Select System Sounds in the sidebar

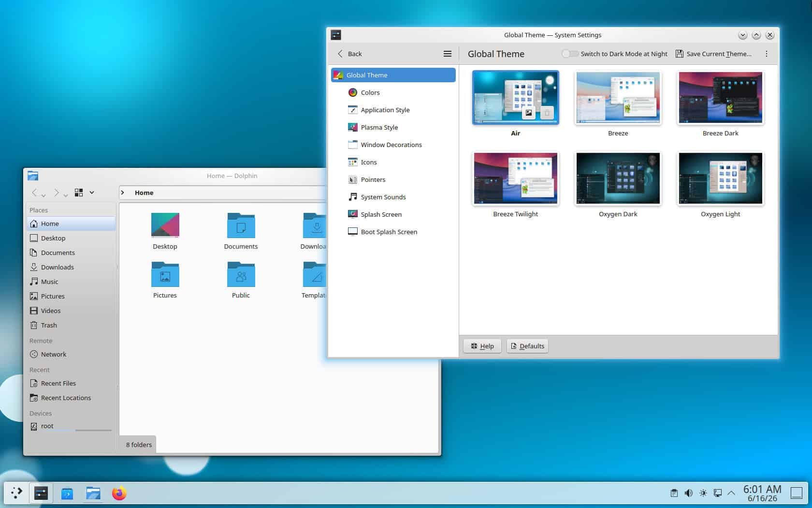pyautogui.click(x=393, y=197)
